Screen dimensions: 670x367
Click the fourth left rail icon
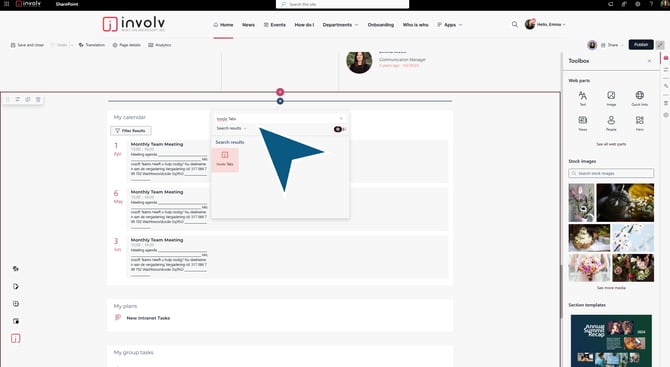coord(16,321)
